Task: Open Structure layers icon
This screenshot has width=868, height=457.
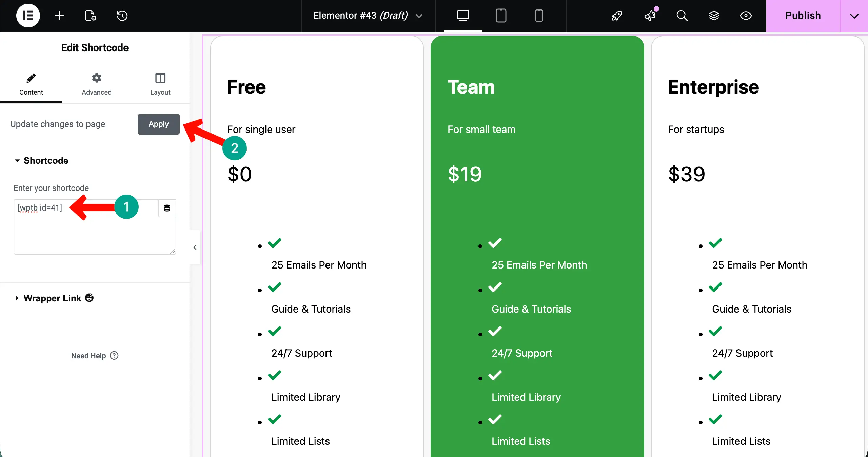Action: tap(714, 16)
